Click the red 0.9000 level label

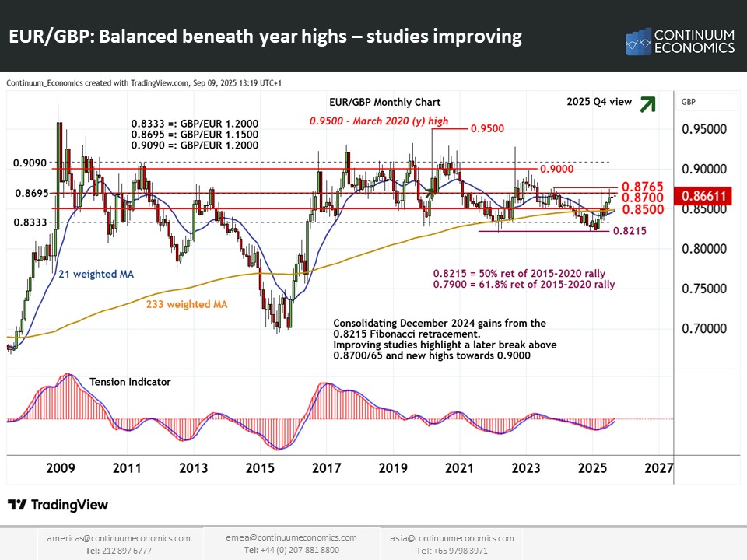point(556,169)
